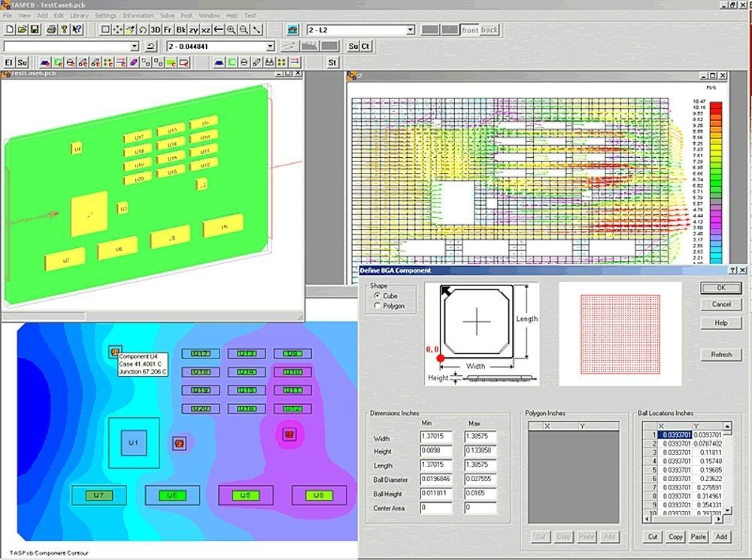Click the Bk back view icon
The image size is (752, 560).
pyautogui.click(x=180, y=29)
